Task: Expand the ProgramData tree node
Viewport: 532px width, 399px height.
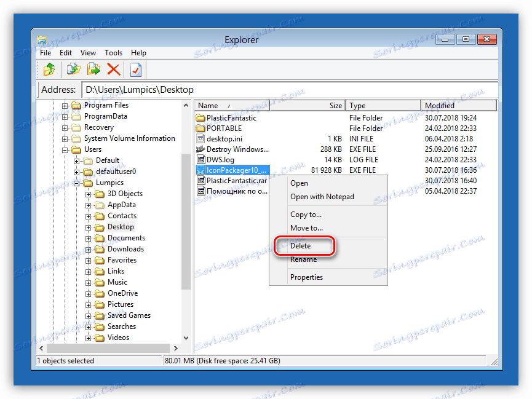Action: [x=65, y=117]
